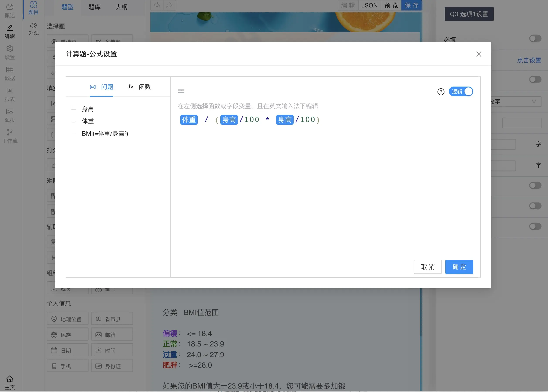Enable the 必填 required toggle

(535, 38)
